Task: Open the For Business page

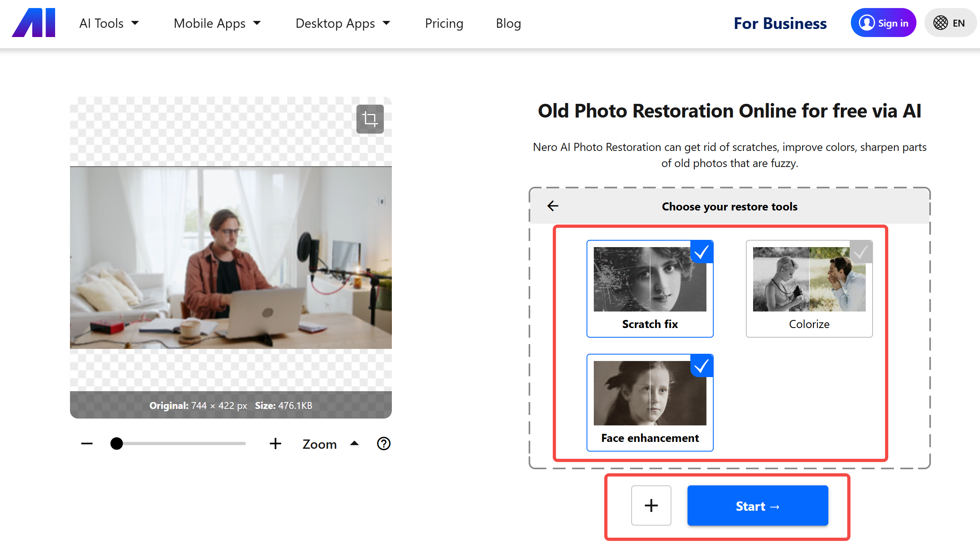Action: click(x=780, y=23)
